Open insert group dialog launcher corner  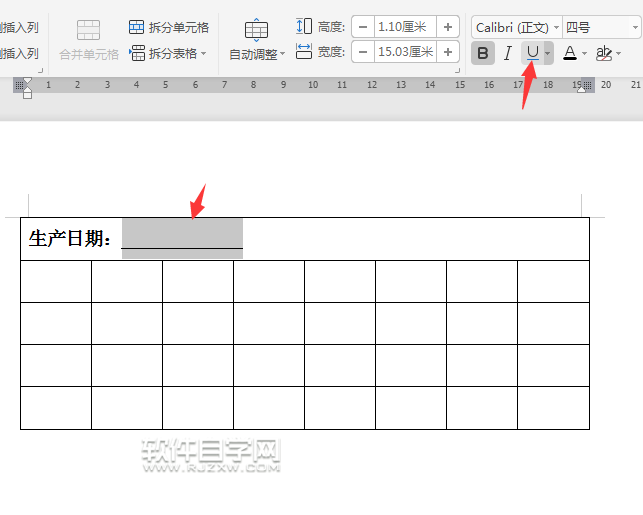(40, 71)
